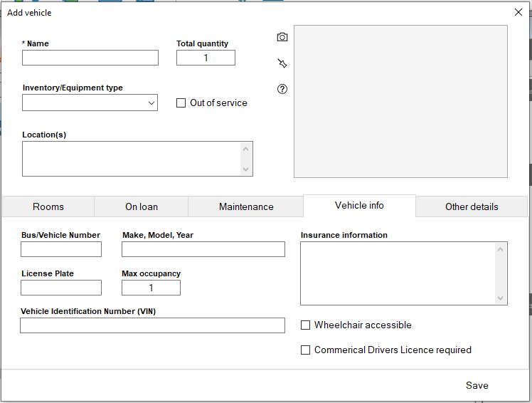Open help via the question mark icon
Image resolution: width=532 pixels, height=403 pixels.
click(282, 89)
